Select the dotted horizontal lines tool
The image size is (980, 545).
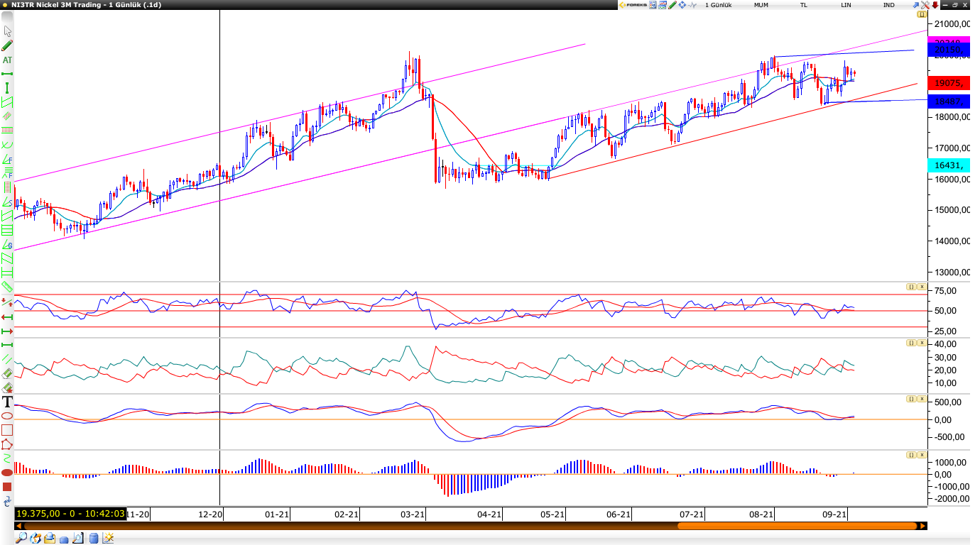(8, 130)
